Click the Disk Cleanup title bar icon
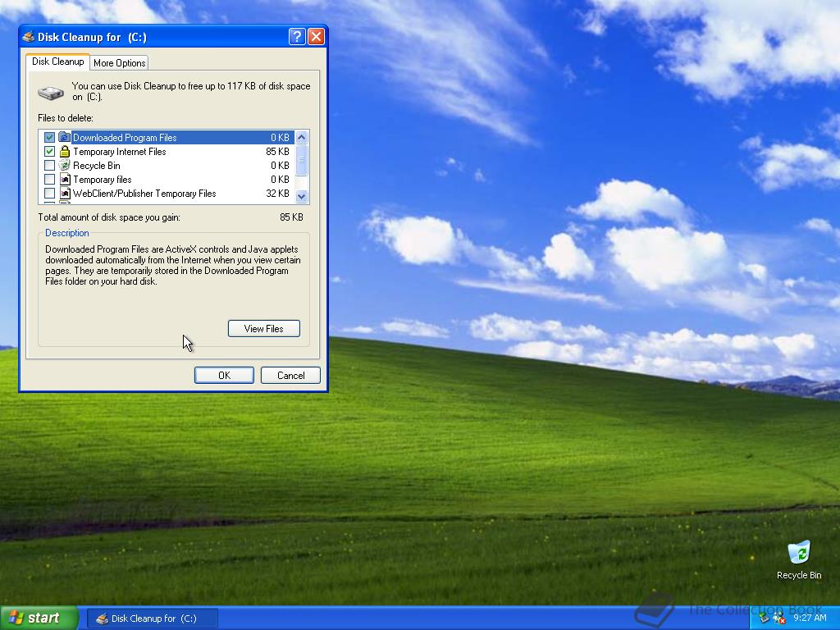Viewport: 840px width, 630px height. [29, 37]
